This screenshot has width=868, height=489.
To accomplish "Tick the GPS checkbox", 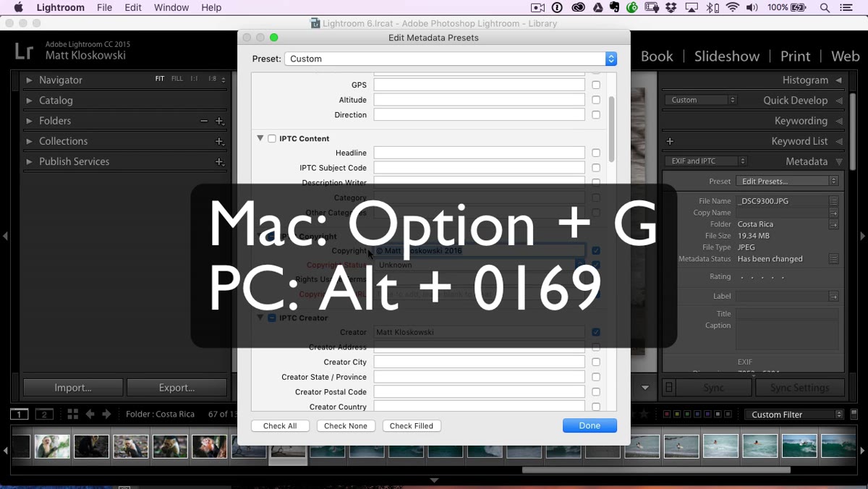I will [596, 85].
